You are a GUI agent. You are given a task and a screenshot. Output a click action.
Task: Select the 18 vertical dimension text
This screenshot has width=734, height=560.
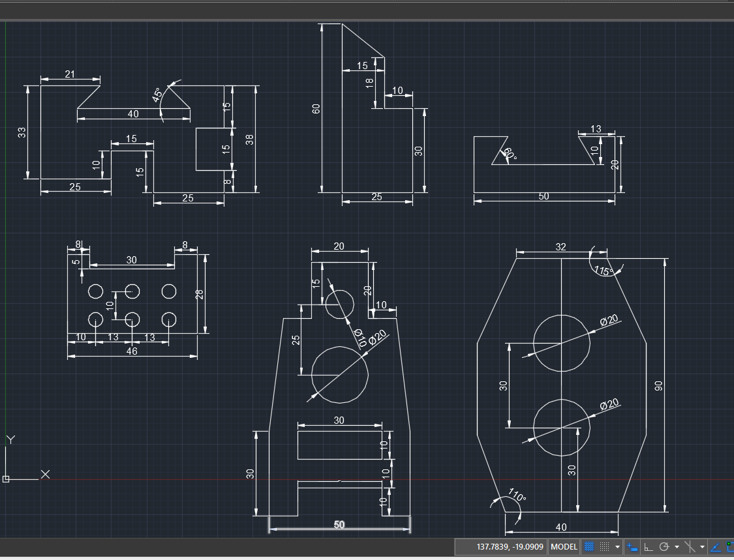369,83
